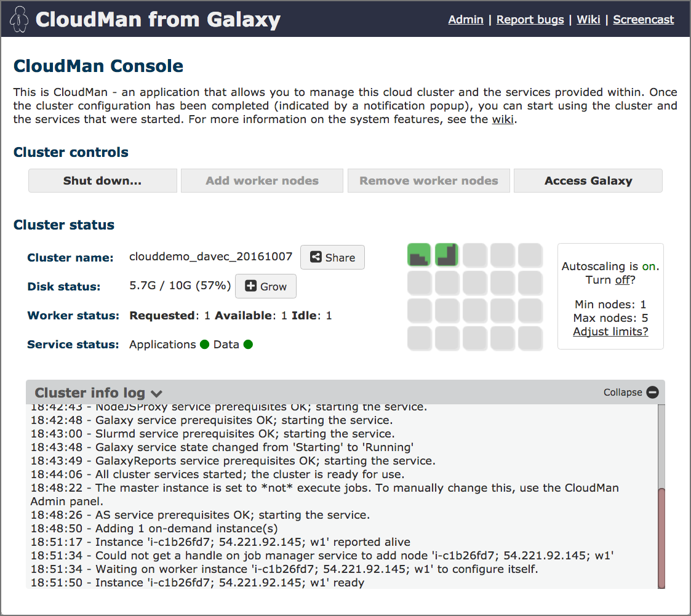Expand the Cluster info log chevron
The width and height of the screenshot is (691, 616).
pos(156,393)
